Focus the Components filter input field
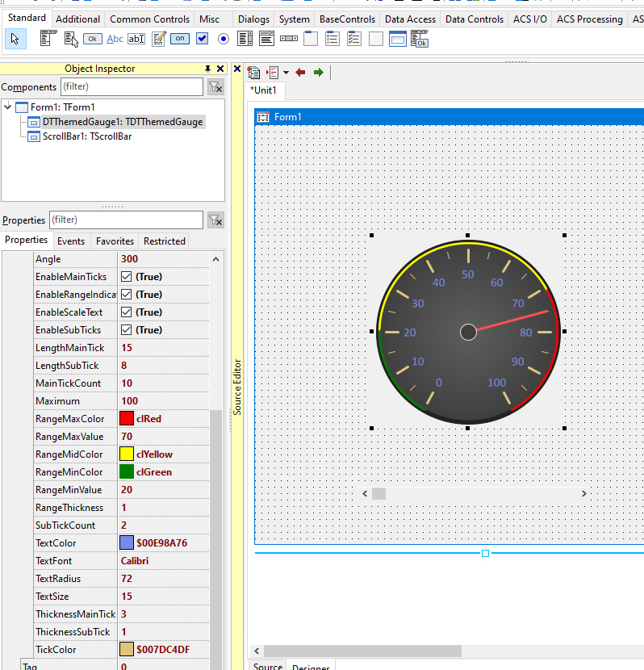 point(132,87)
